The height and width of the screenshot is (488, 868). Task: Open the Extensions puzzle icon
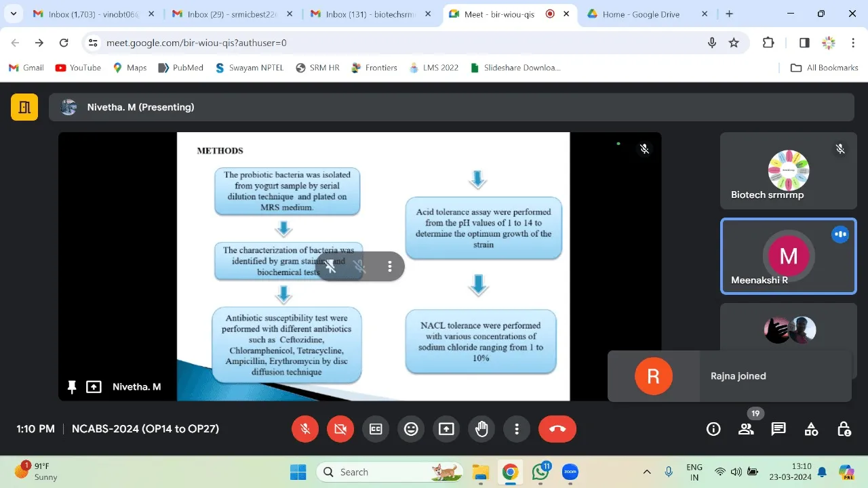click(x=768, y=43)
